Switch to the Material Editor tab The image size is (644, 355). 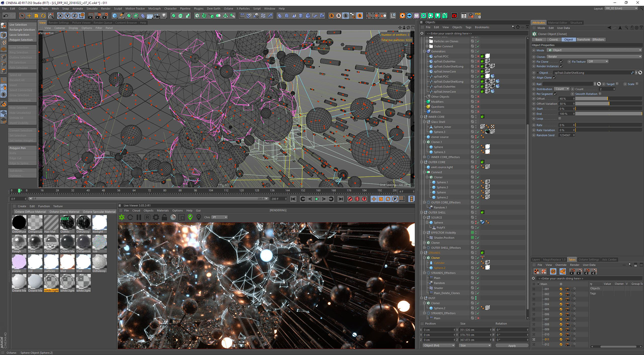[557, 23]
